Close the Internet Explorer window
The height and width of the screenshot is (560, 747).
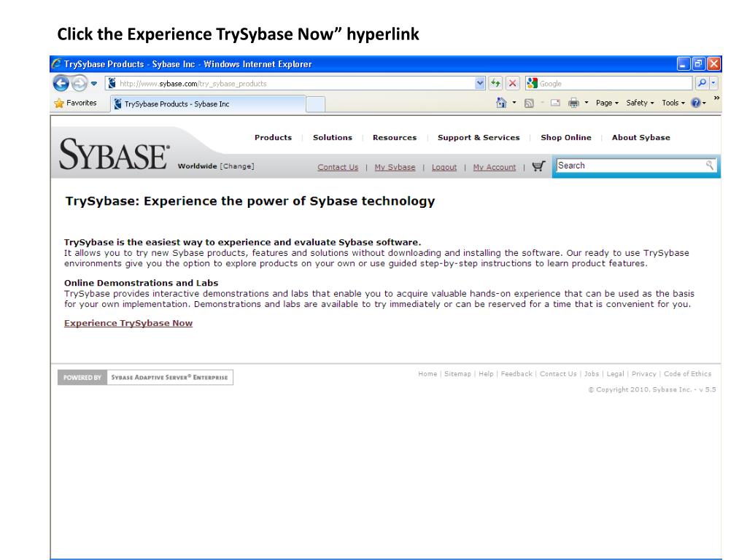tap(713, 64)
